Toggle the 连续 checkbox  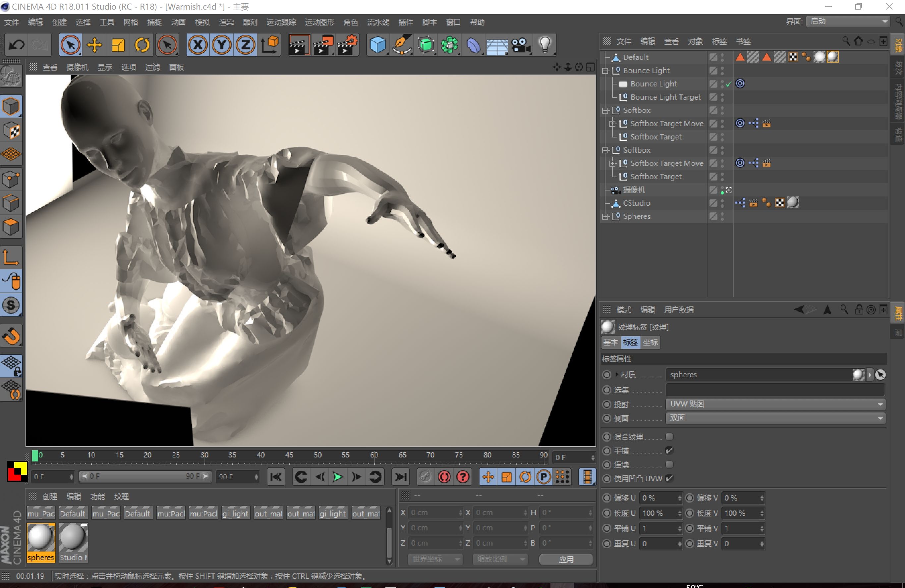(669, 464)
